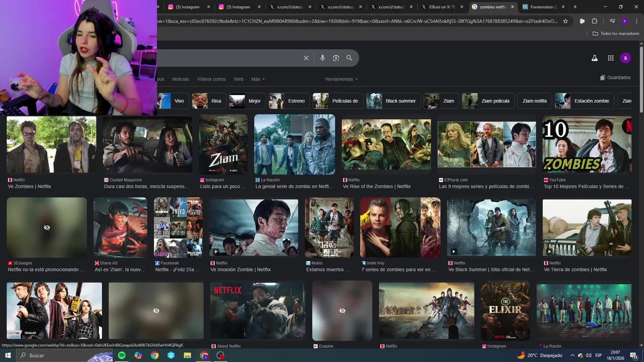644x362 pixels.
Task: Open the weather widget showing 20°C Despejado
Action: coord(540,355)
